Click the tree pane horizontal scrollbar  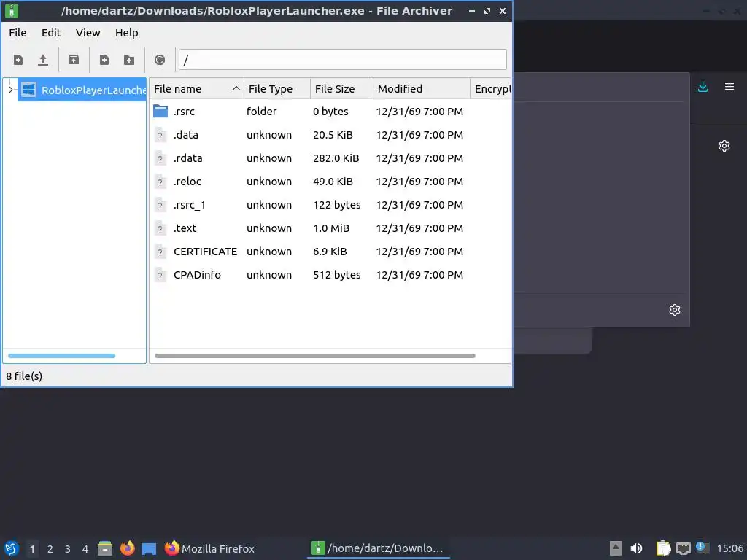click(61, 356)
